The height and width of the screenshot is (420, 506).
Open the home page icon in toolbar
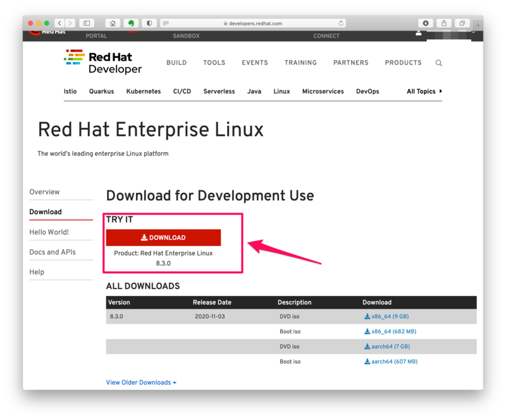point(113,23)
